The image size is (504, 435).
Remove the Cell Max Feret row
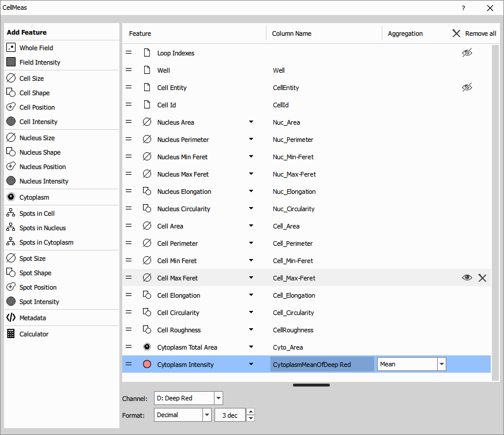pos(482,278)
